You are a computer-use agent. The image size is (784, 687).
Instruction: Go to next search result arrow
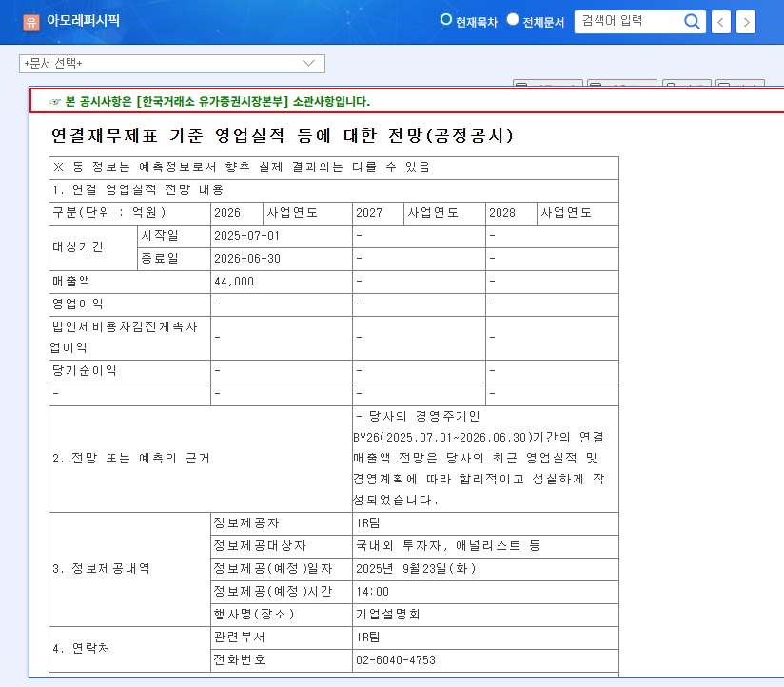pos(746,22)
